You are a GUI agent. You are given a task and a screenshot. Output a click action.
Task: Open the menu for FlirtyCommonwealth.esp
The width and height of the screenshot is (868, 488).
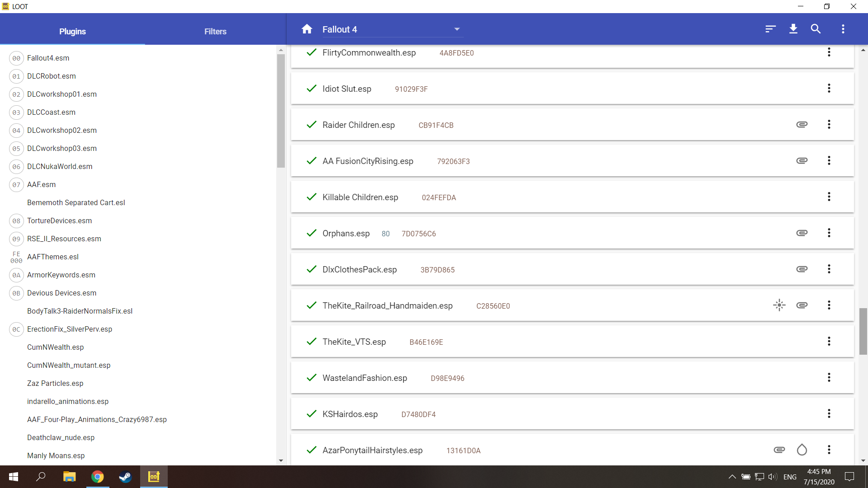tap(829, 52)
